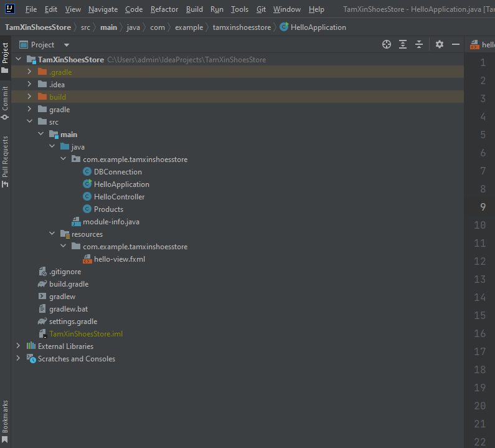Screen dimensions: 495x448
Task: Select hello-view.fxml file
Action: click(120, 259)
